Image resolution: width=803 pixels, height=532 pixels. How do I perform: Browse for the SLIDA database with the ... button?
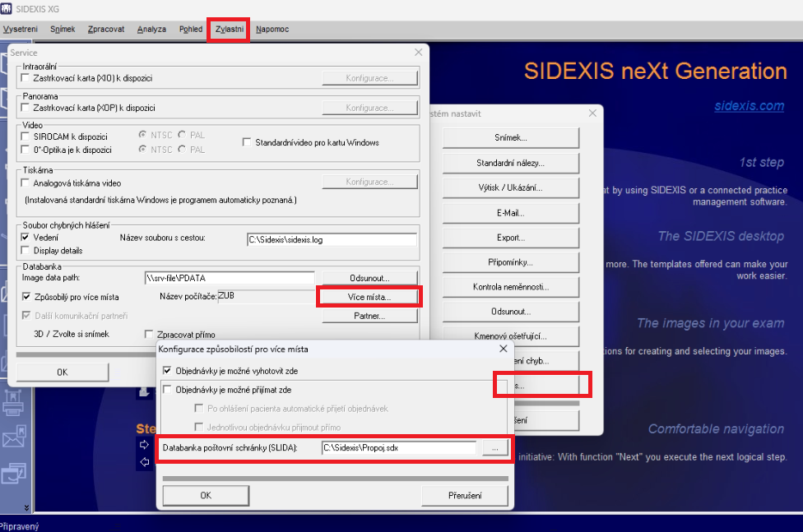(x=494, y=448)
